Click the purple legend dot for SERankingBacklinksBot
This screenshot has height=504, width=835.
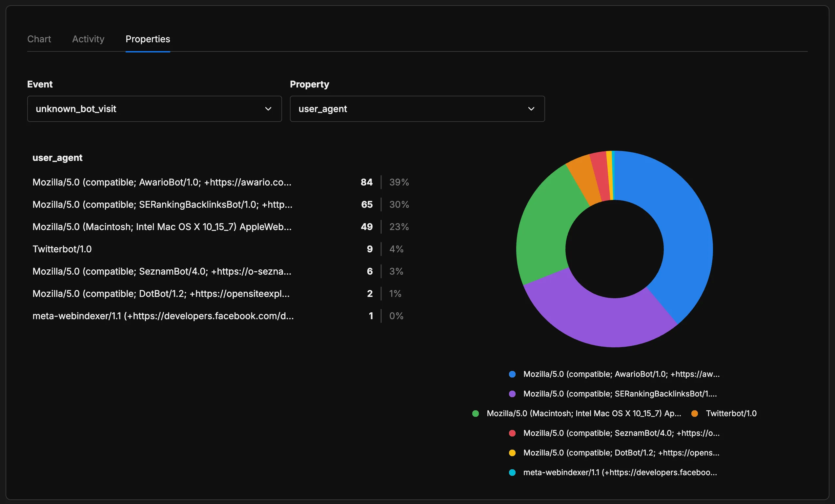(x=512, y=394)
